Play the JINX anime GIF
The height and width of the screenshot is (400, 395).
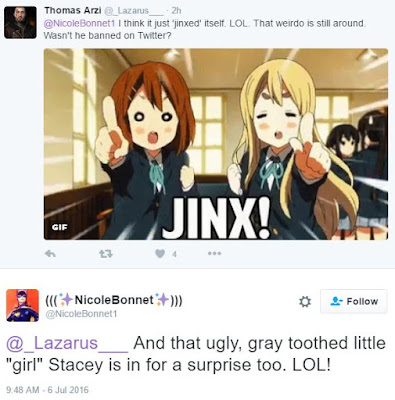[x=216, y=144]
